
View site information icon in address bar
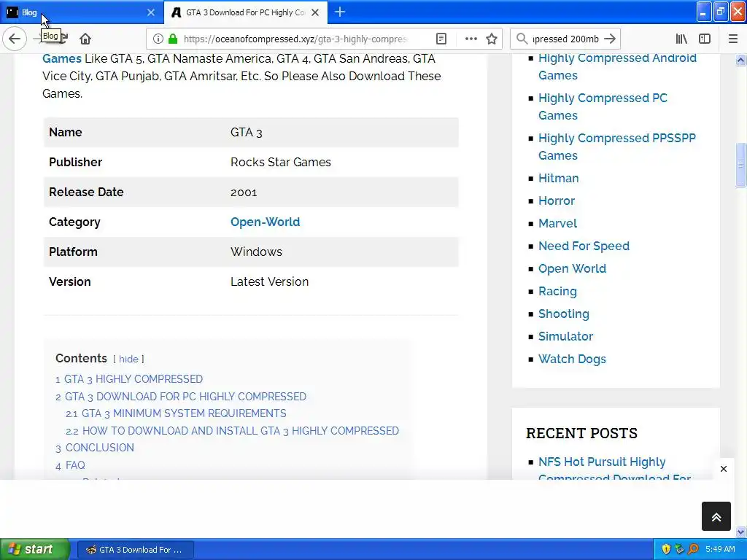(x=158, y=39)
